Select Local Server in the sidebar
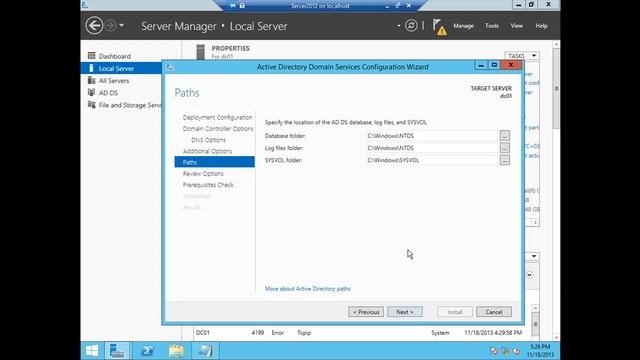The height and width of the screenshot is (360, 640). click(x=122, y=69)
